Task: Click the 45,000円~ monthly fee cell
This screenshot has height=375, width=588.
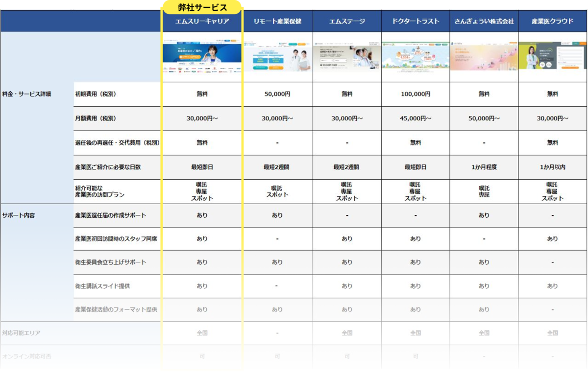Action: (x=416, y=118)
